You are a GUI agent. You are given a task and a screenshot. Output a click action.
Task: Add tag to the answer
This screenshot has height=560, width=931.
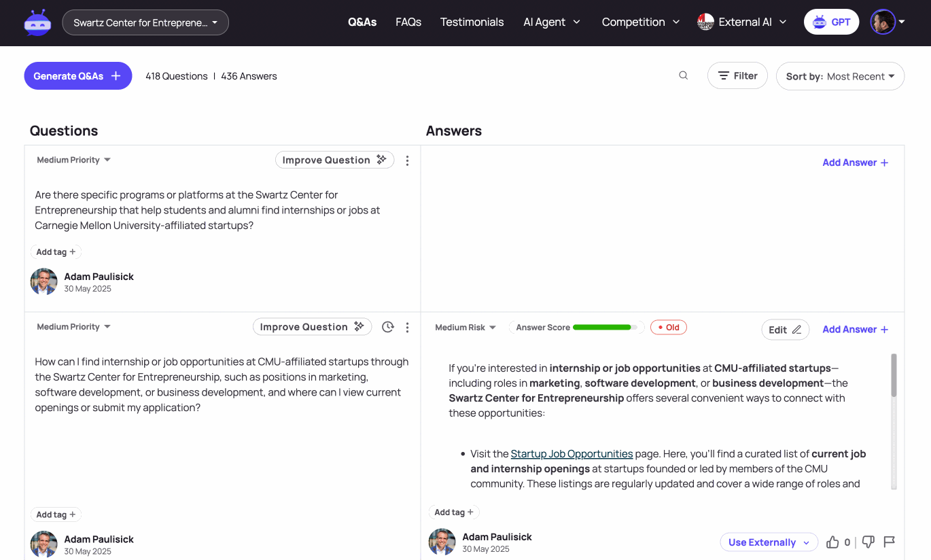coord(454,512)
